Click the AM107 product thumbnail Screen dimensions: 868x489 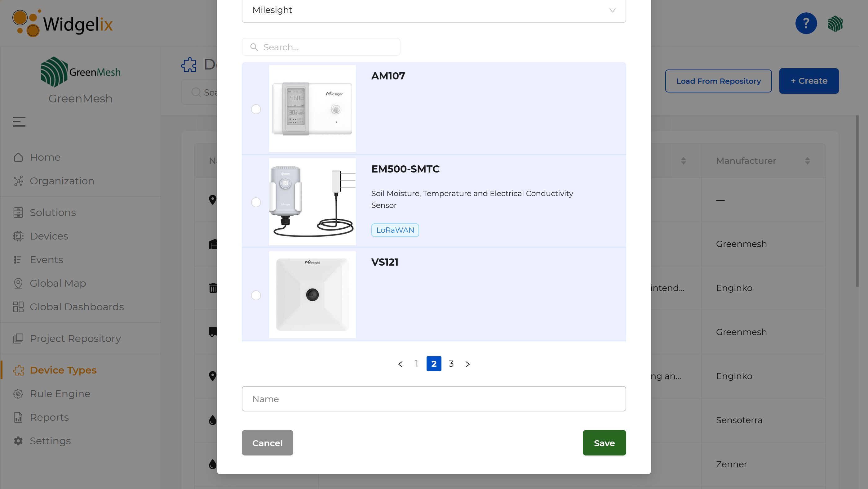312,109
